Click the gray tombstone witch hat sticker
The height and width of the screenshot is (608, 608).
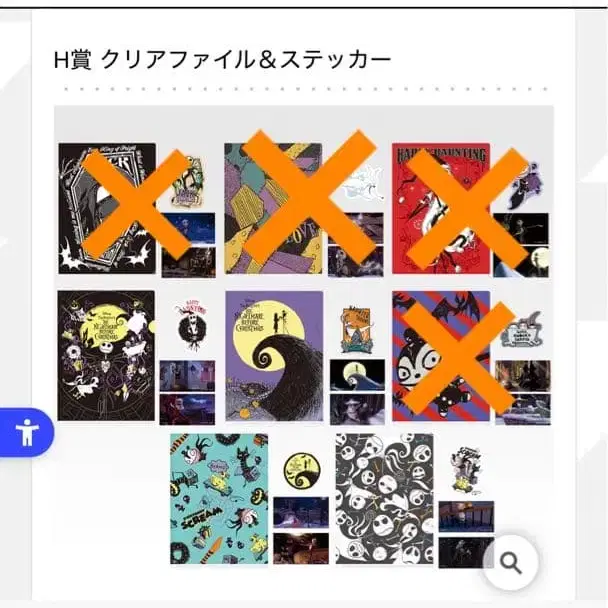(522, 329)
